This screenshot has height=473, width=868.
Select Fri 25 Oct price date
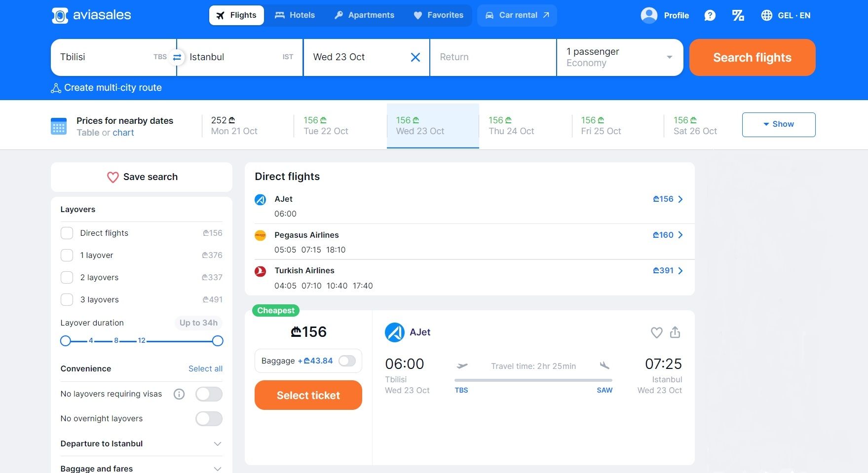point(618,126)
